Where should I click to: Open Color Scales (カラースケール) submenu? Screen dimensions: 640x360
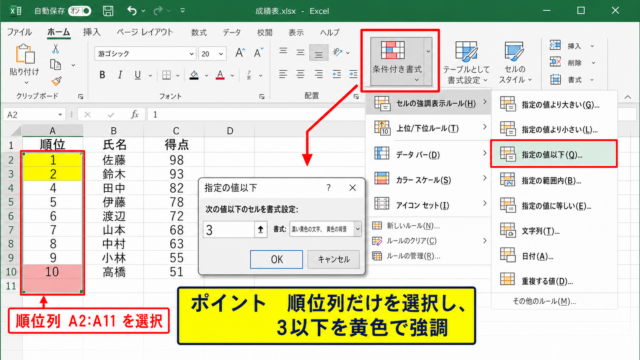coord(430,180)
